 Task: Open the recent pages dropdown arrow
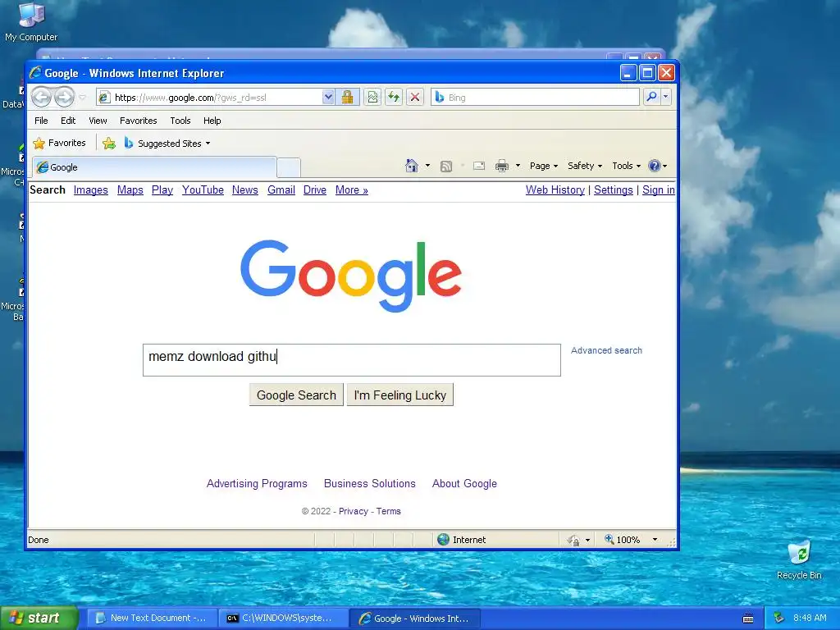[83, 98]
